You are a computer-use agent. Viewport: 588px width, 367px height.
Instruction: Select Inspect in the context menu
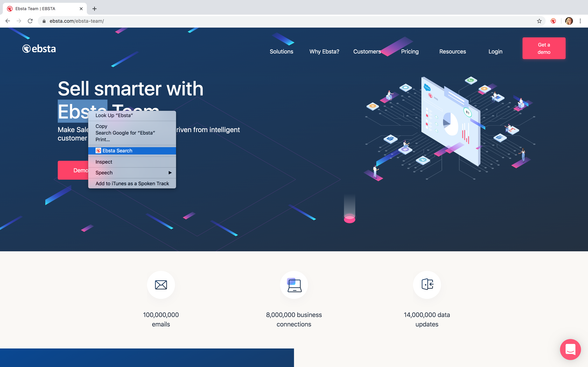click(x=104, y=162)
